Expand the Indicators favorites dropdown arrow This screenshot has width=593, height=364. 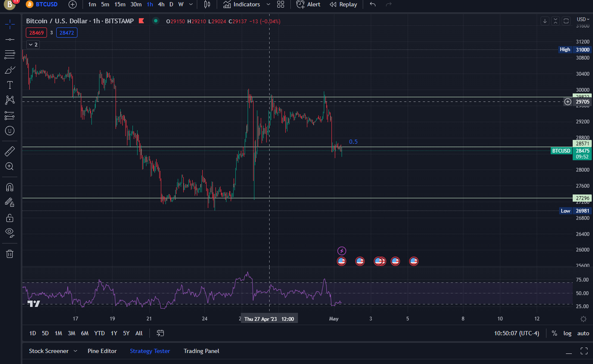click(x=268, y=4)
